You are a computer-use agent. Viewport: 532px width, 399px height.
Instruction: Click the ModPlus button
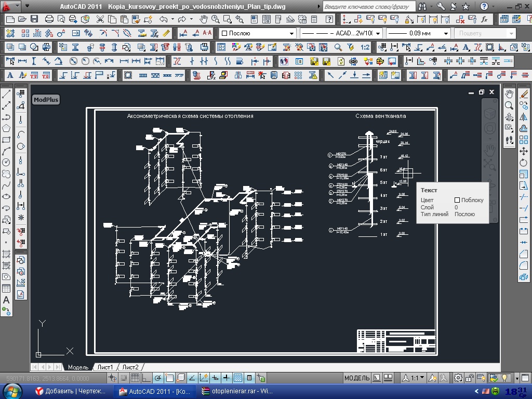click(46, 100)
